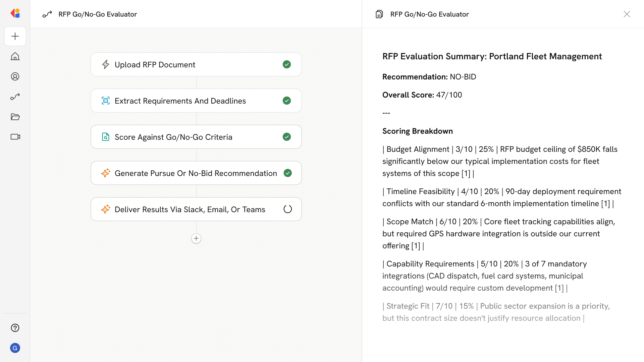Click the app logo at top left
Screen dimensions: 644x362
click(x=15, y=13)
